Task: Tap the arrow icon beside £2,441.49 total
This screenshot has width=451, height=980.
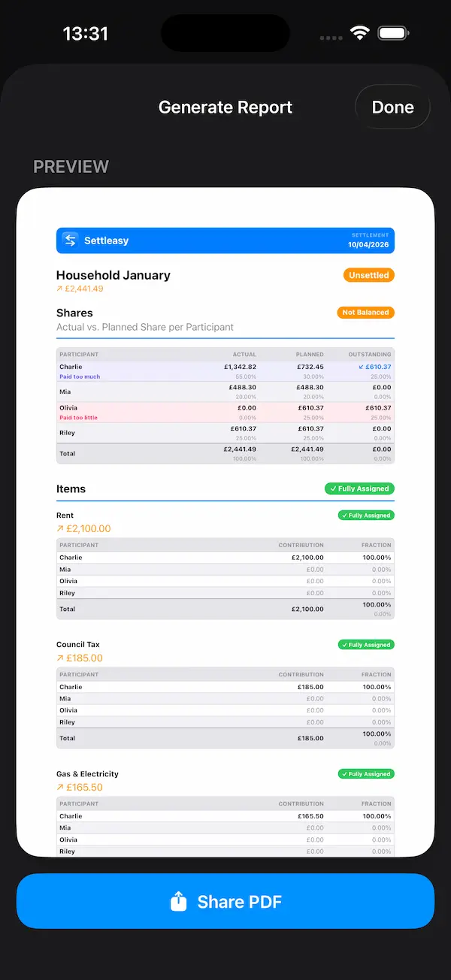Action: [x=60, y=289]
